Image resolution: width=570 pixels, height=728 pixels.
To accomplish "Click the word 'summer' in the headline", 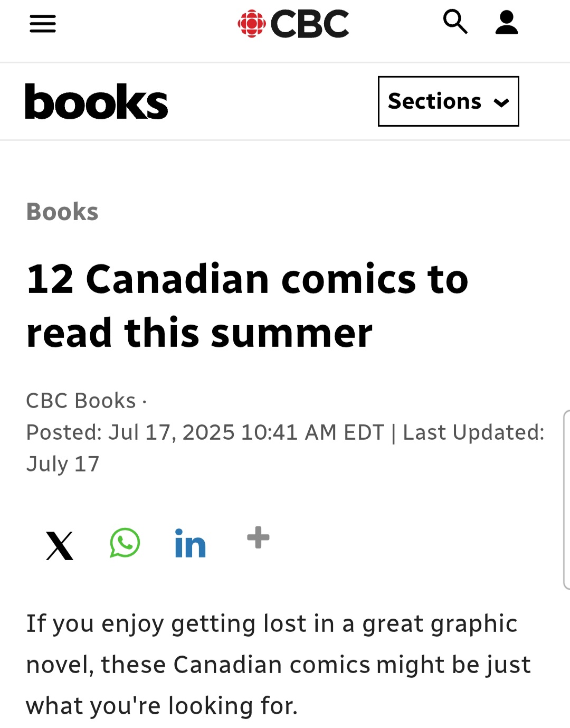I will click(x=292, y=334).
